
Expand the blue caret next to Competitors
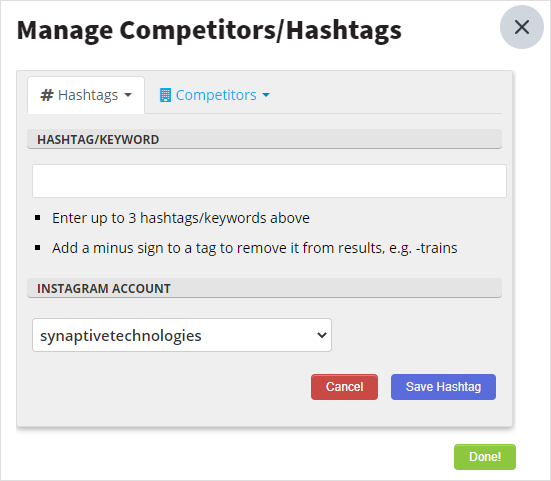point(266,95)
